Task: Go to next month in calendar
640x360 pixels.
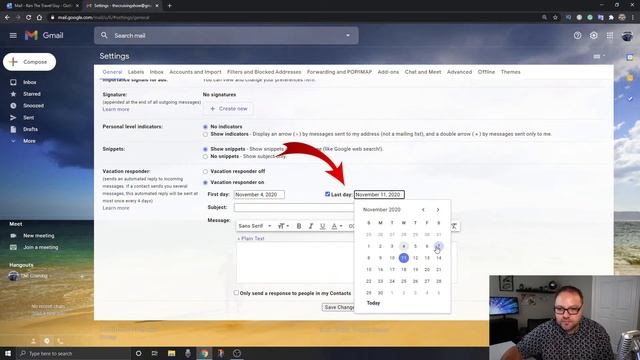Action: 438,210
